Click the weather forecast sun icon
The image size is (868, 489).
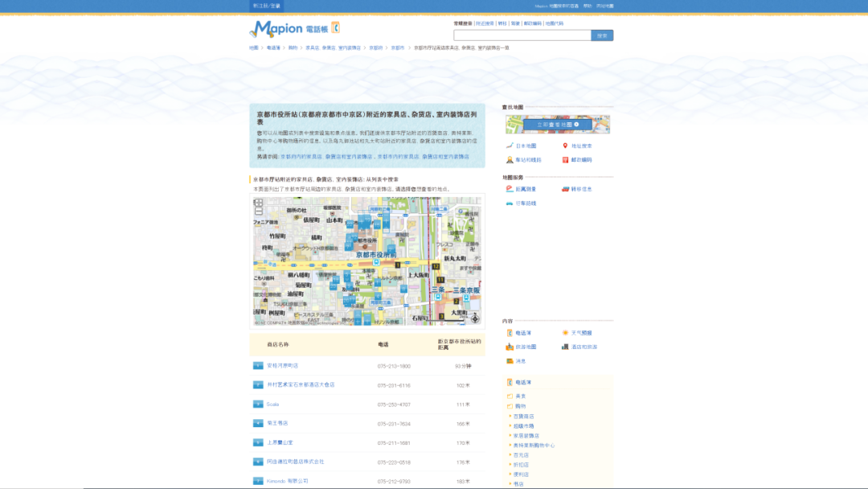(x=565, y=333)
